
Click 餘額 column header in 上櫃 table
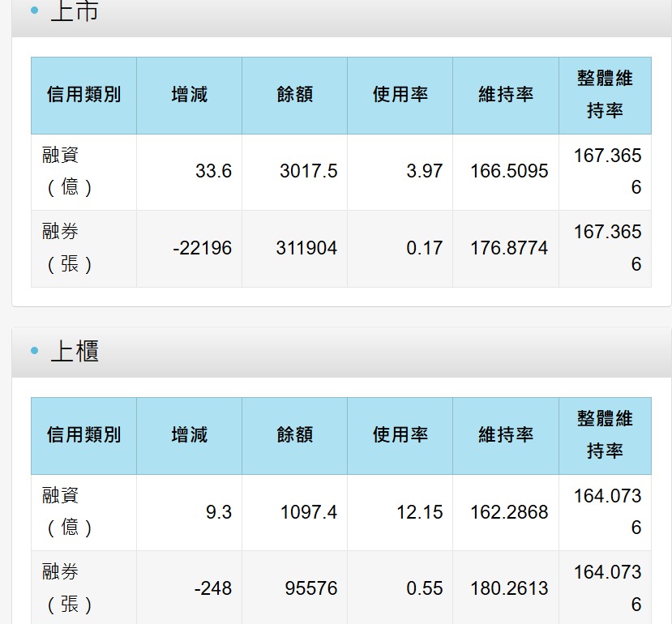coord(295,435)
